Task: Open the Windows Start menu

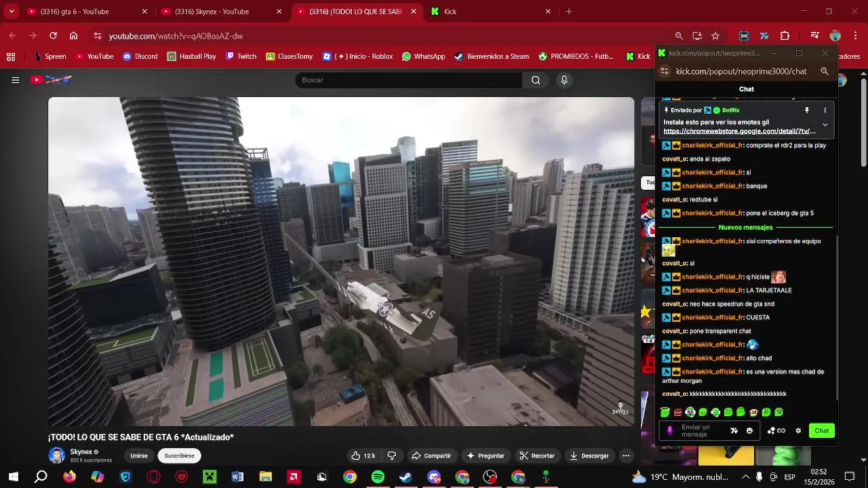Action: point(13,477)
